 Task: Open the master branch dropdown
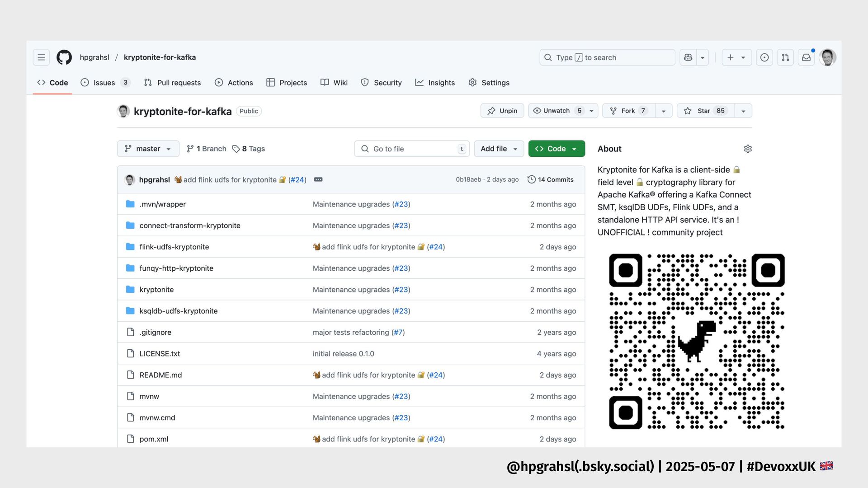point(148,149)
